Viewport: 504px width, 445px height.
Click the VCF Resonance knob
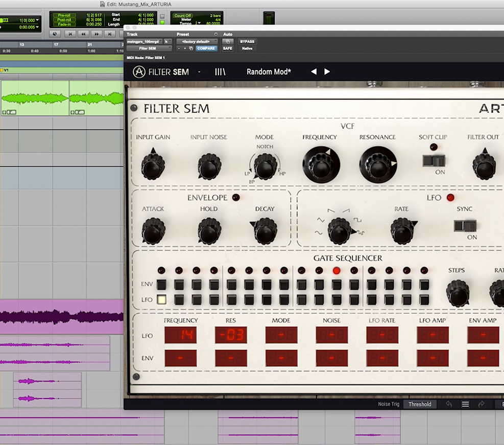[x=378, y=165]
